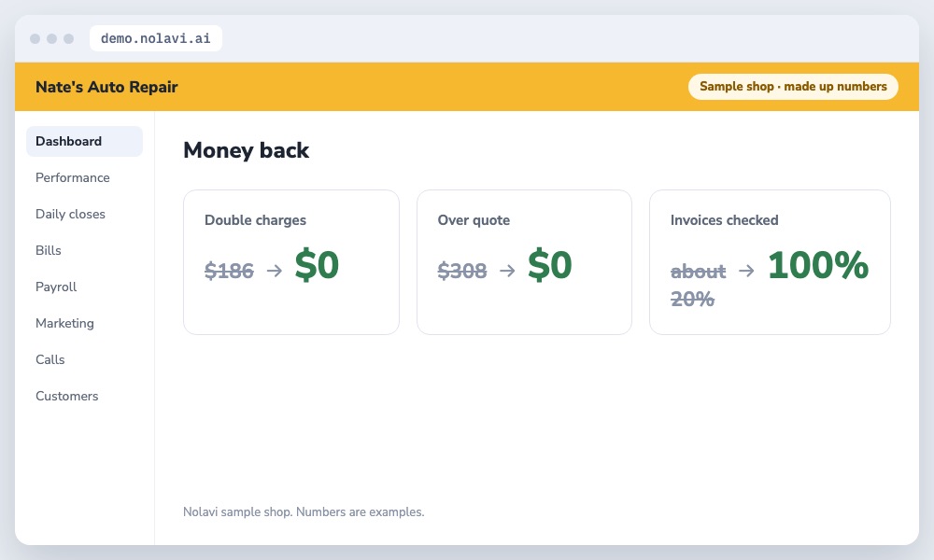Viewport: 934px width, 560px height.
Task: Click the Money back heading
Action: click(x=246, y=150)
